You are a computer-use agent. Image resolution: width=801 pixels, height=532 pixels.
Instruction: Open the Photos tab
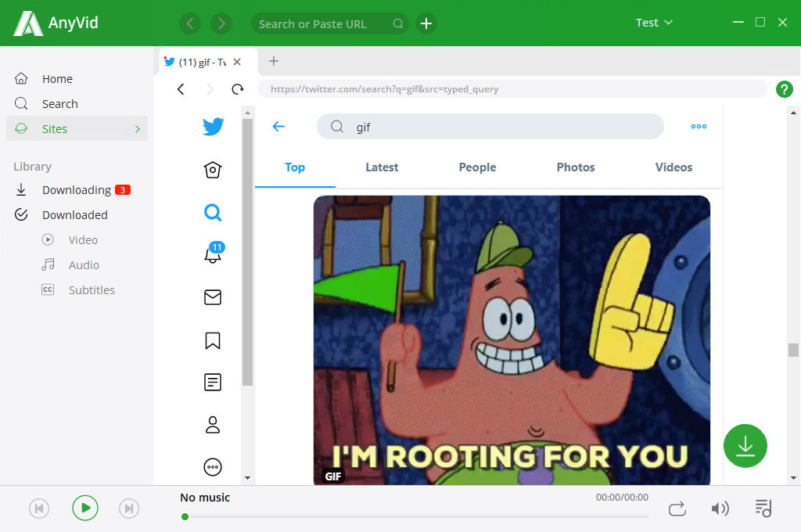coord(576,167)
